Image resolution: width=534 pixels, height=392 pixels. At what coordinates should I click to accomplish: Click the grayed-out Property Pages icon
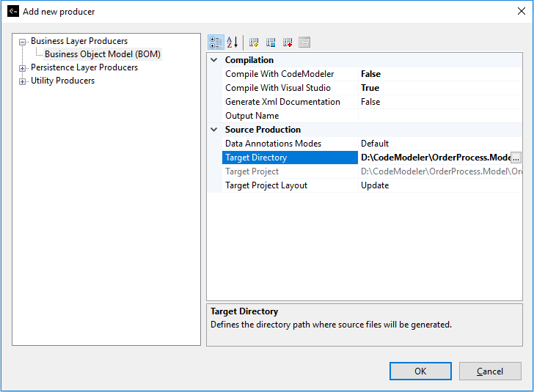pyautogui.click(x=304, y=42)
